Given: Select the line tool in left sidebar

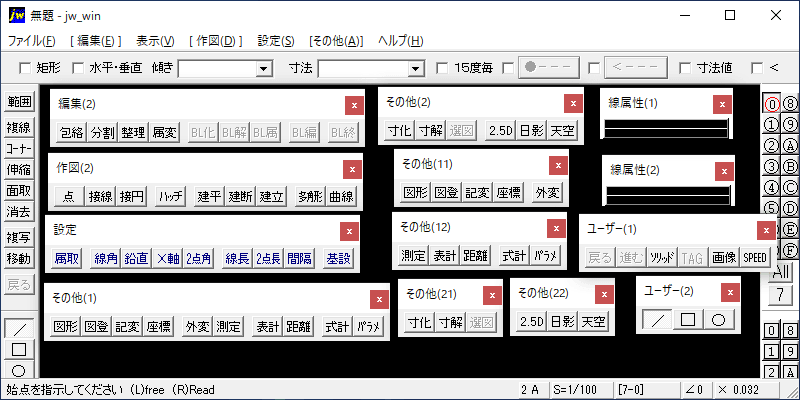Looking at the screenshot, I should click(x=19, y=329).
